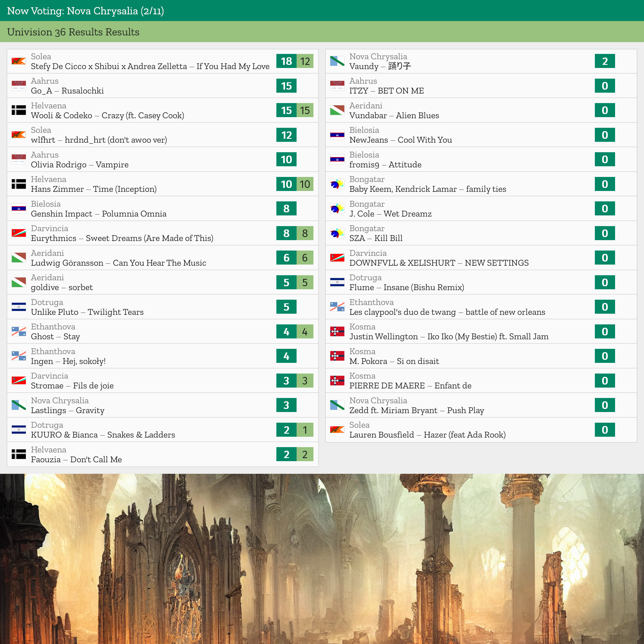Click Bielosia flag next to Genshin Impact

[19, 209]
